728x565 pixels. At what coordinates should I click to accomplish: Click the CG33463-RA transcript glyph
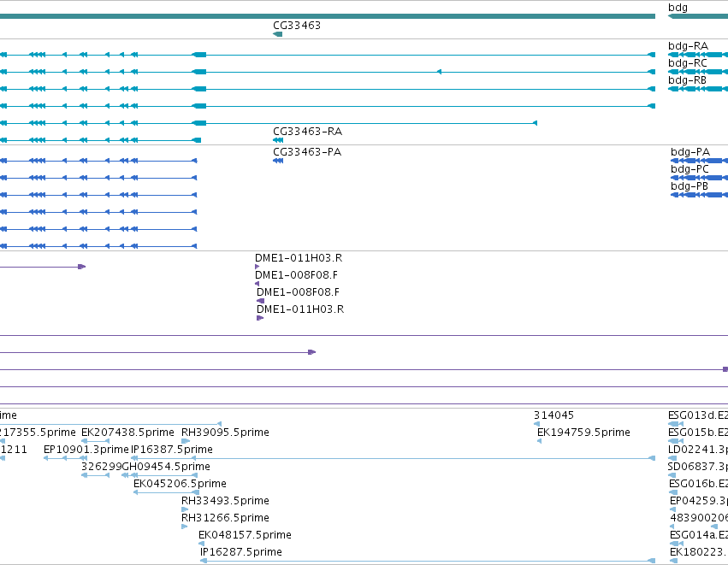(x=278, y=140)
